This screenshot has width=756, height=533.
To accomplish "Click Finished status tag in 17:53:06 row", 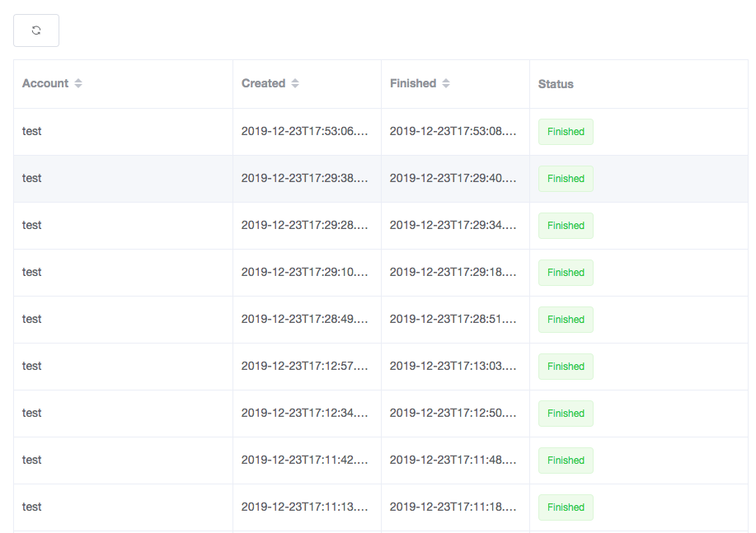I will pos(566,132).
